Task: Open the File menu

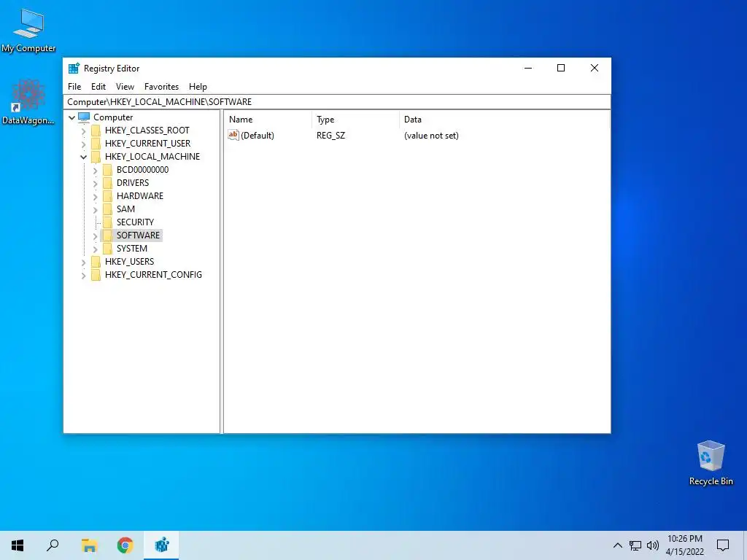Action: (x=74, y=87)
